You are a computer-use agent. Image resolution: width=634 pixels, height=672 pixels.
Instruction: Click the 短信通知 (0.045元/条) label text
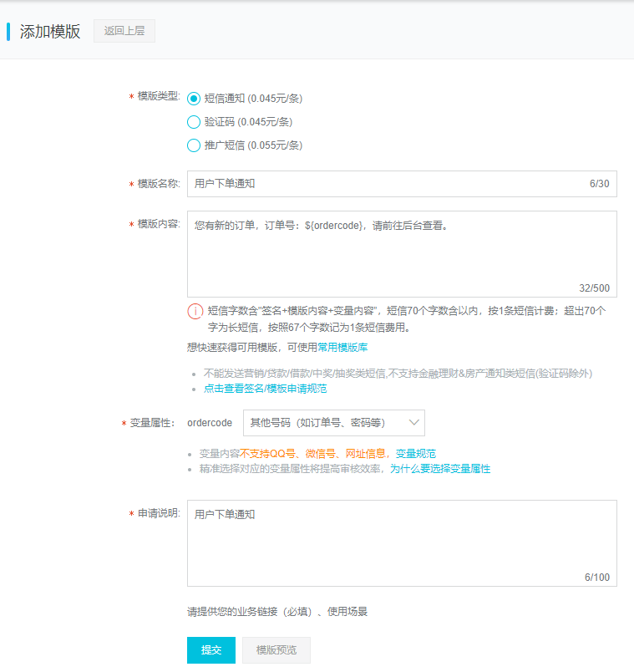(x=253, y=98)
